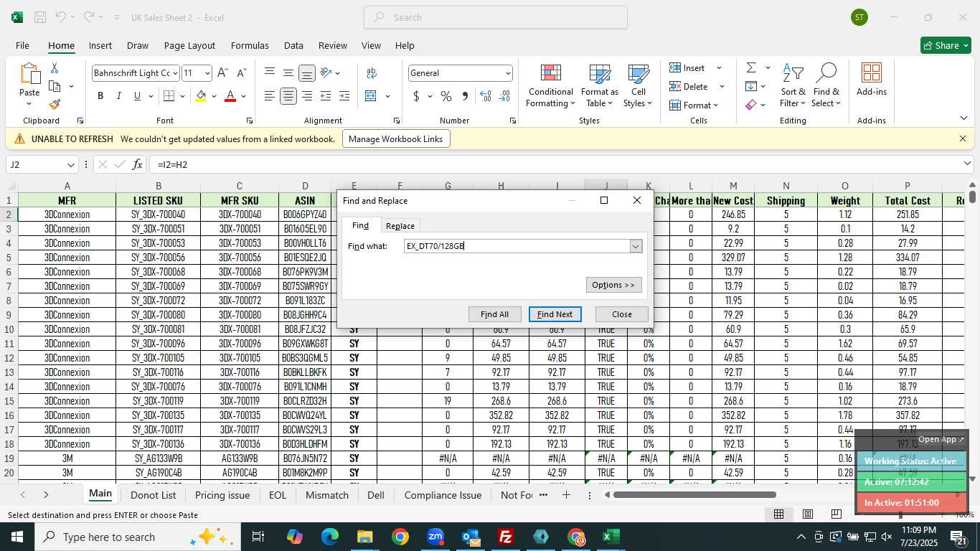Apply fill color from paint bucket
This screenshot has height=551, width=980.
(202, 96)
